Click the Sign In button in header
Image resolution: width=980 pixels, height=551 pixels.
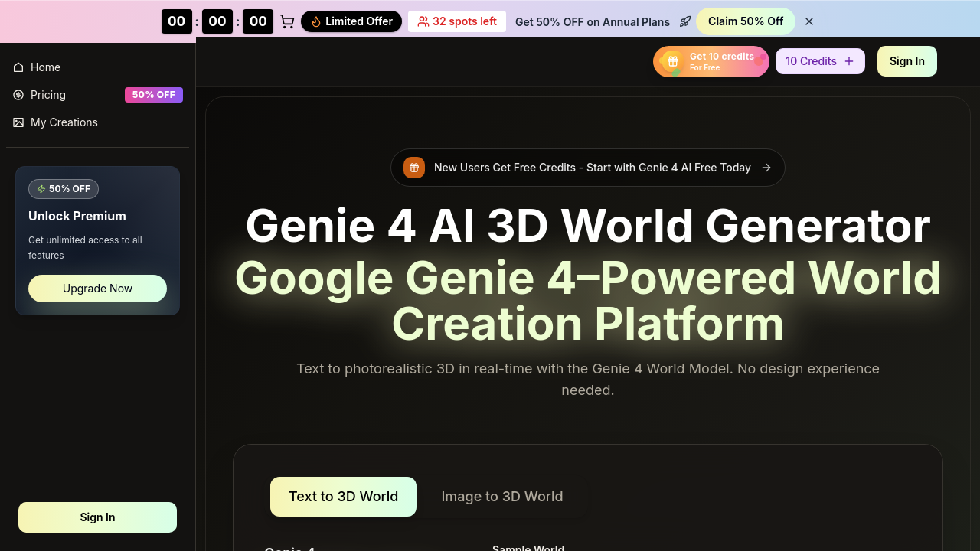(907, 61)
